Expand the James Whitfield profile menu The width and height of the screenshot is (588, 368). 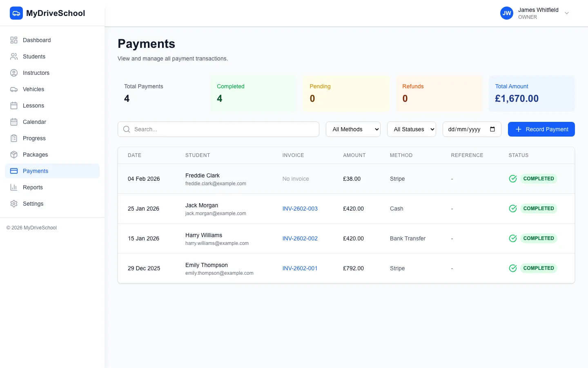[567, 13]
